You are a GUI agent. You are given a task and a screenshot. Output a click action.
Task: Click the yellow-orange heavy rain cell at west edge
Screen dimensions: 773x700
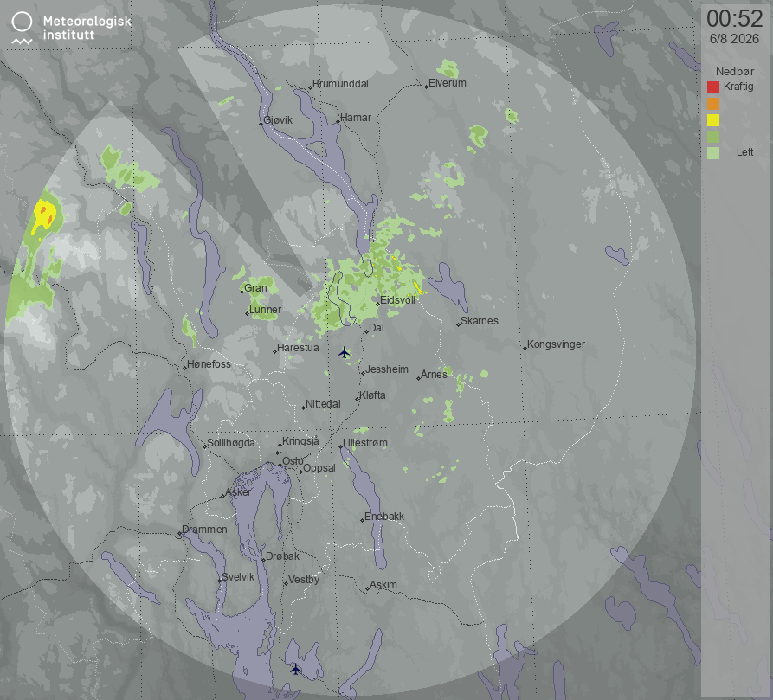(45, 215)
